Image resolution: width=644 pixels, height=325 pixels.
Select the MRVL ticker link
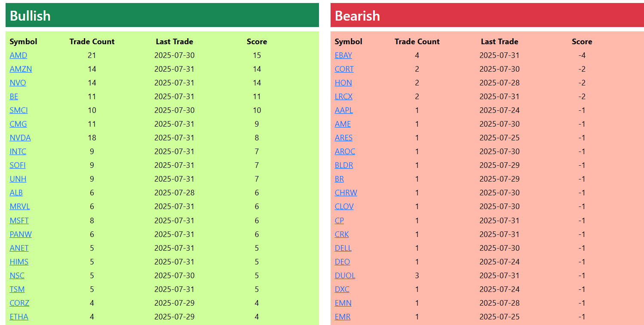pyautogui.click(x=20, y=207)
